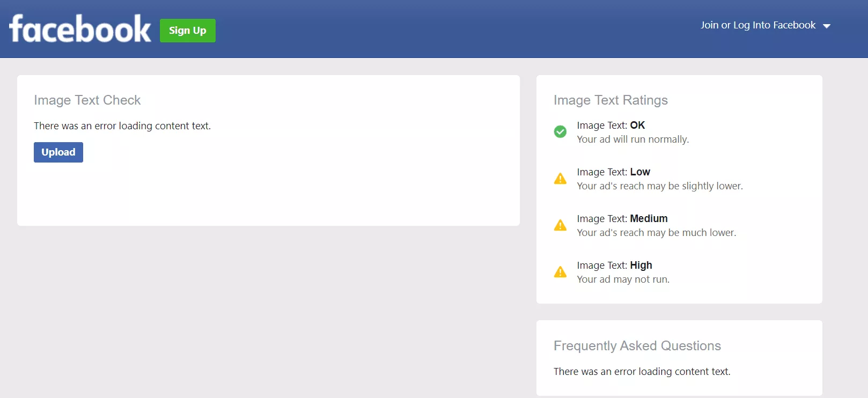This screenshot has height=398, width=868.
Task: Click the Image Text Check heading
Action: (87, 100)
